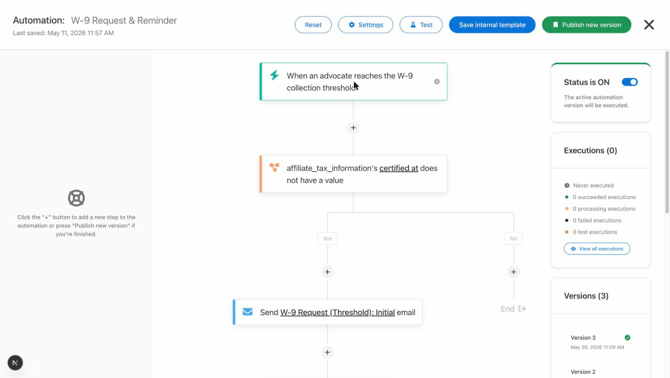Open the Settings button
This screenshot has height=378, width=670.
point(365,25)
